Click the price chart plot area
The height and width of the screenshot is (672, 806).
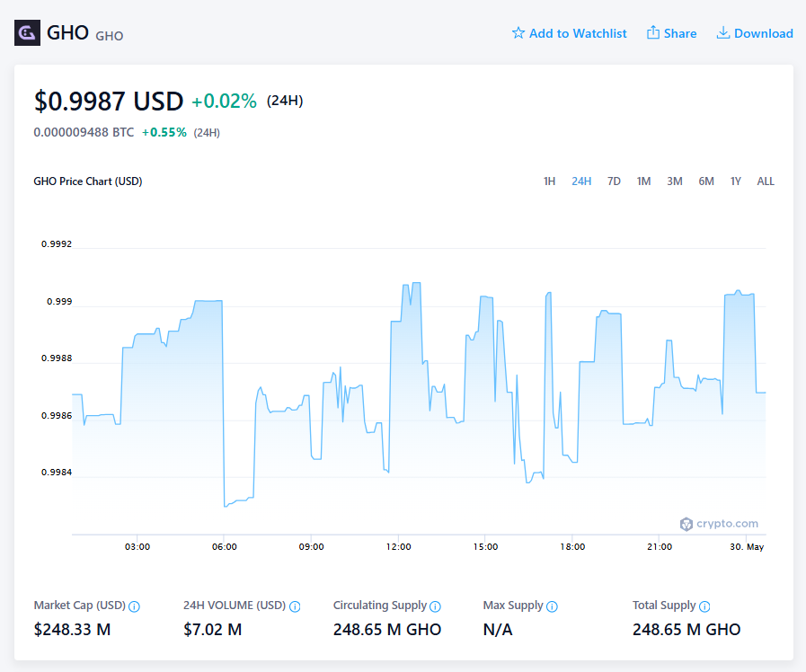pos(419,391)
